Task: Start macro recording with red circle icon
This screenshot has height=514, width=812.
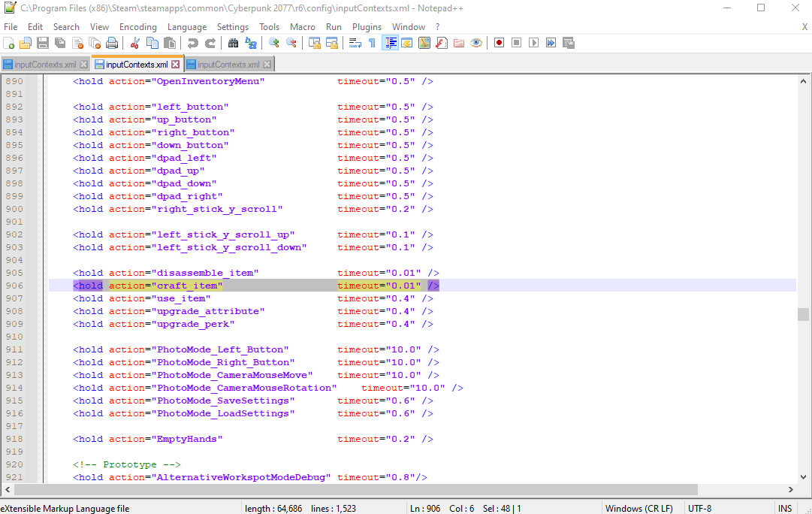Action: pyautogui.click(x=499, y=43)
